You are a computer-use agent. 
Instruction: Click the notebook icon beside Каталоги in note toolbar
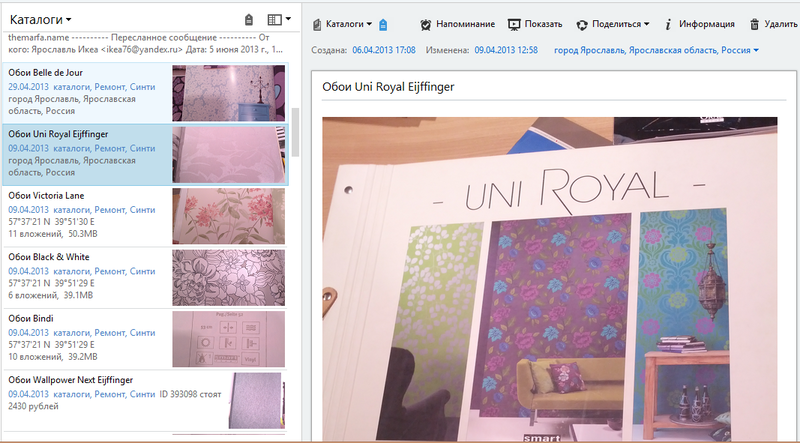tap(317, 24)
